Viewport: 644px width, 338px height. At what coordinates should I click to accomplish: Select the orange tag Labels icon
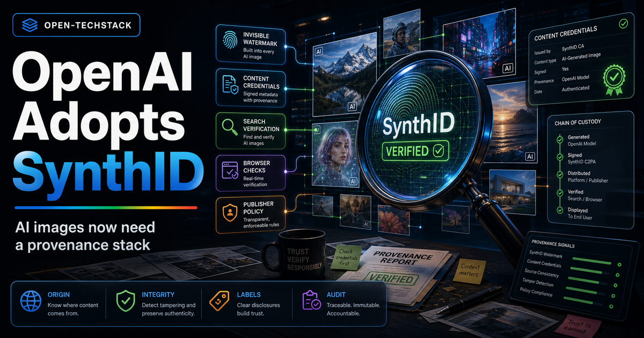click(219, 302)
